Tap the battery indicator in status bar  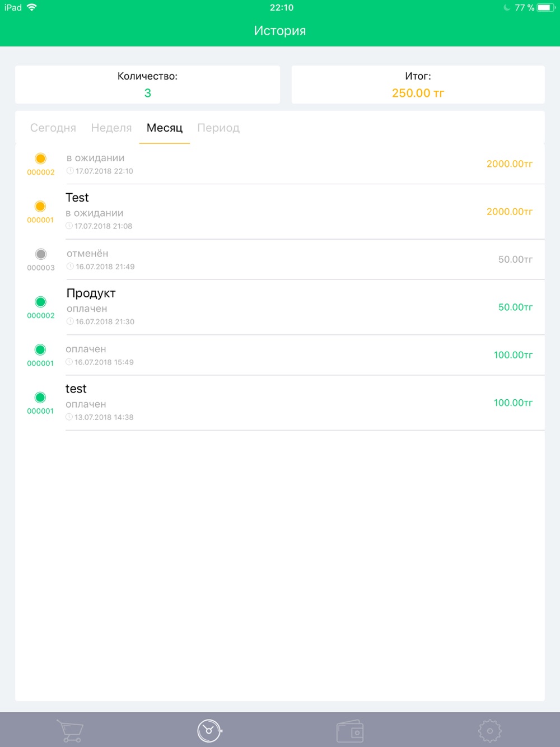click(x=545, y=8)
